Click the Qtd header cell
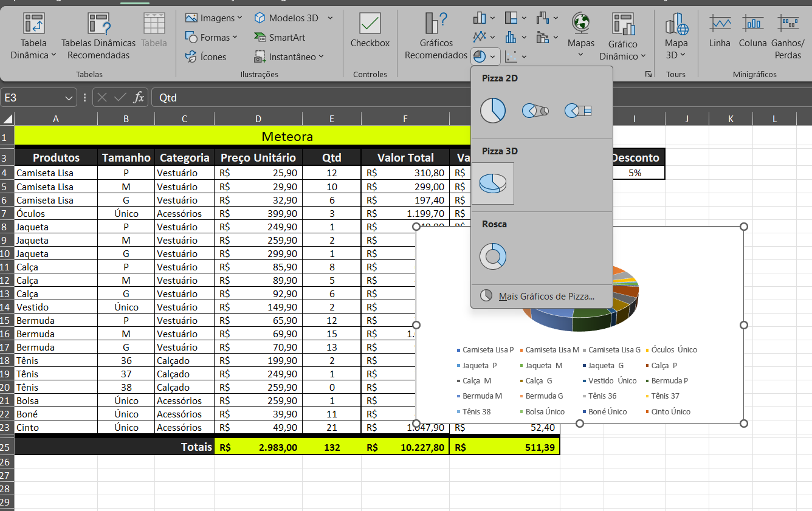Image resolution: width=812 pixels, height=511 pixels. pos(332,157)
